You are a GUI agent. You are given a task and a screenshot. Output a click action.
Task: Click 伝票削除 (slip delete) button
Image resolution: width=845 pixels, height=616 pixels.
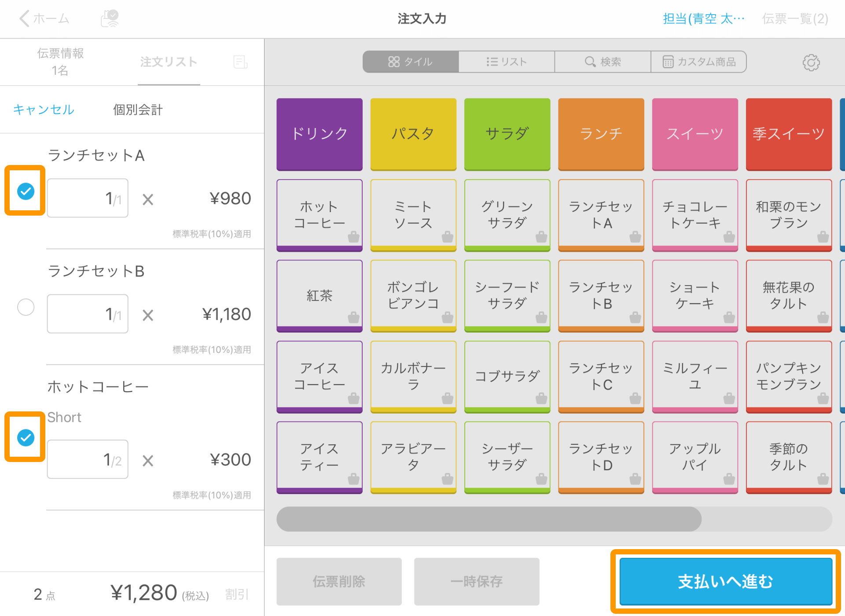click(x=339, y=580)
